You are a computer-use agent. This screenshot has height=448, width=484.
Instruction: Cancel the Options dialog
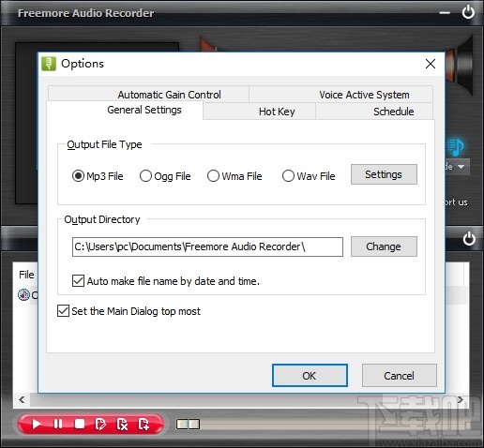pos(400,375)
